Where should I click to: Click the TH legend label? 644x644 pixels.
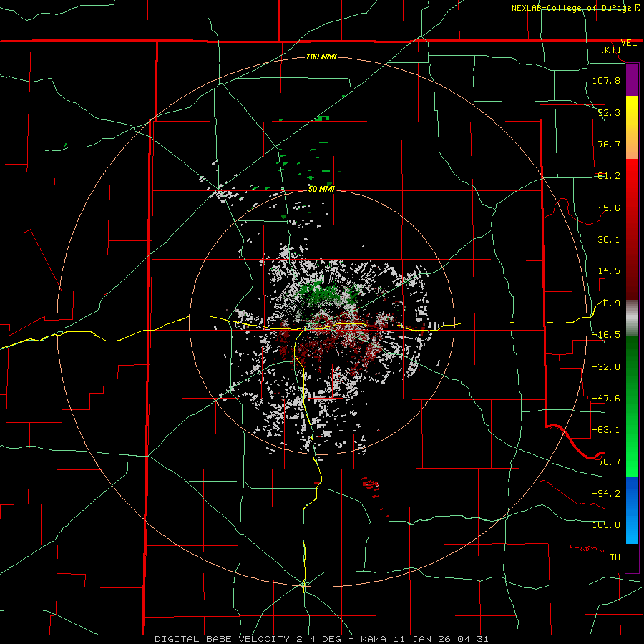pos(615,557)
